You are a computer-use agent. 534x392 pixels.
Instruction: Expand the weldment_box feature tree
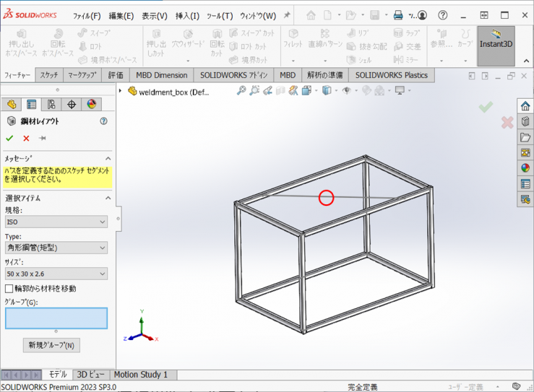[121, 91]
